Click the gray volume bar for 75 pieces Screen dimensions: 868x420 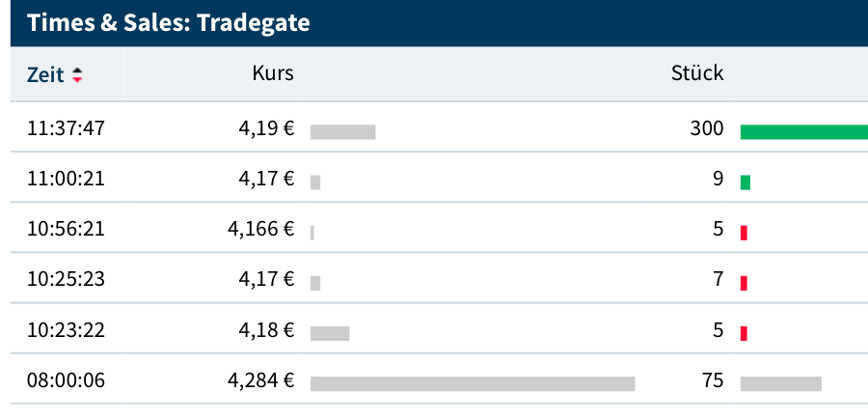pos(780,383)
